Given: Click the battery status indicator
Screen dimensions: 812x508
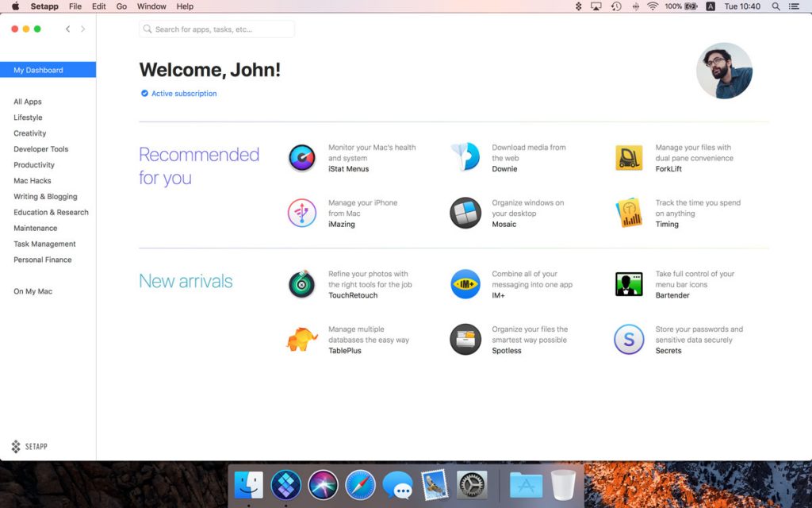Looking at the screenshot, I should 681,6.
